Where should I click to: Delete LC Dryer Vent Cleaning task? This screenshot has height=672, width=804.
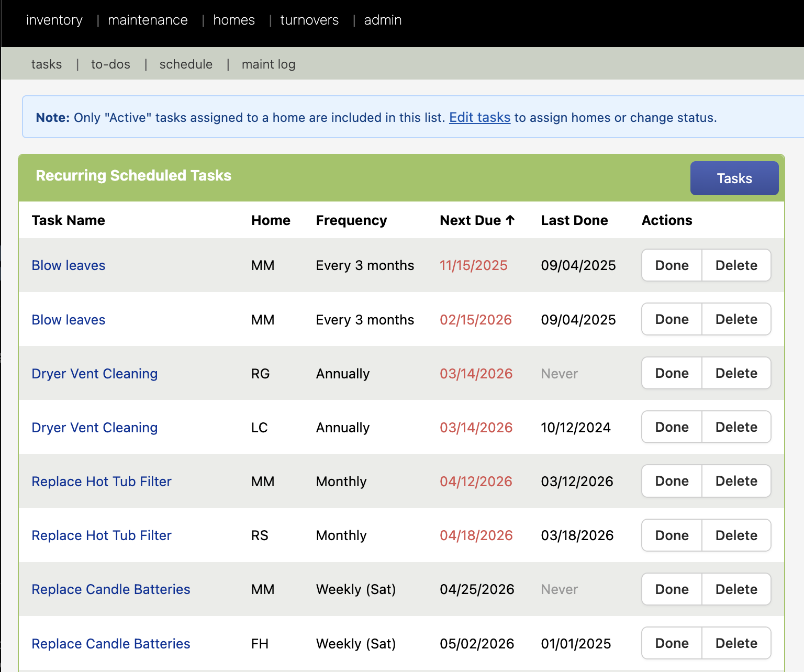pyautogui.click(x=736, y=427)
